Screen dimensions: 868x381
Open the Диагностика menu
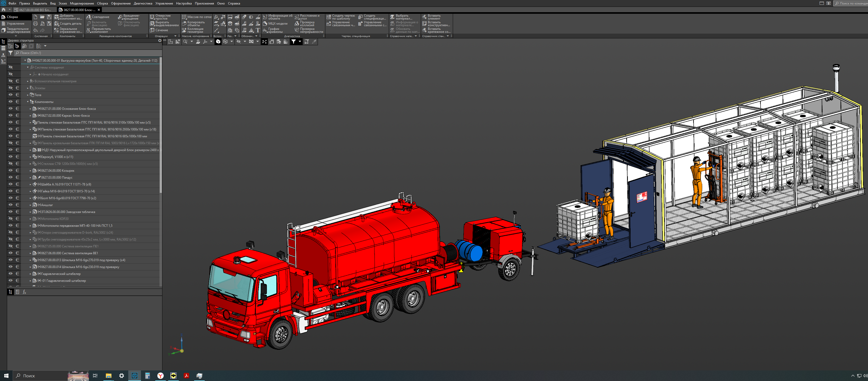tap(143, 3)
